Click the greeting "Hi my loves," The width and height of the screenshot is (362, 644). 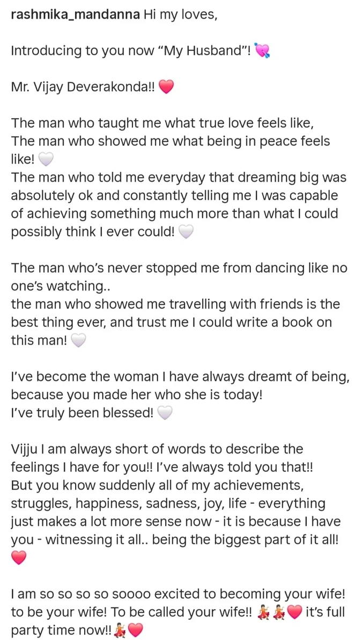180,16
